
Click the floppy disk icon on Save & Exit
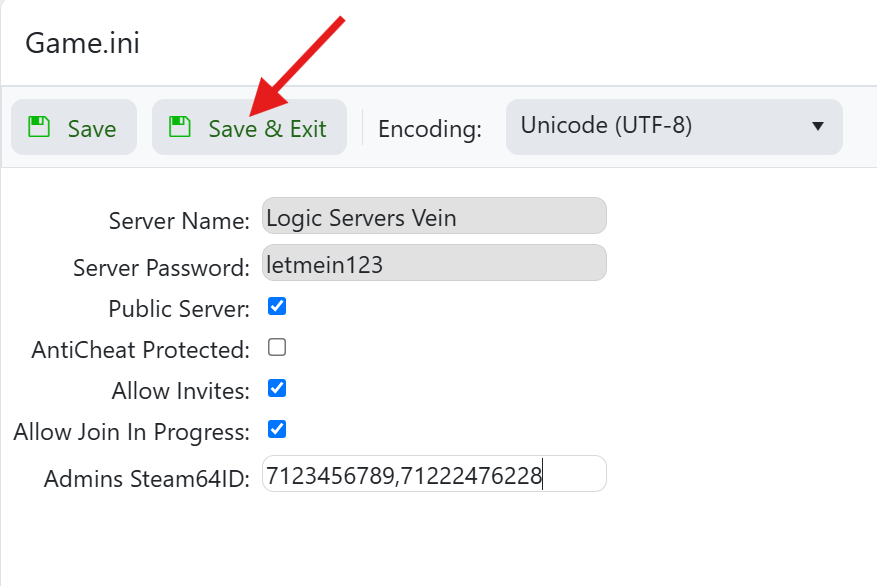180,127
